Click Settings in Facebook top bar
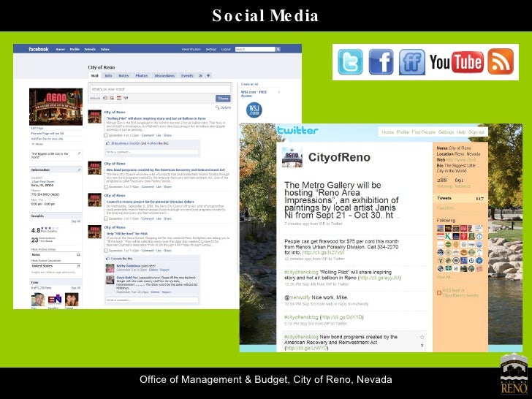The width and height of the screenshot is (532, 399). click(211, 50)
